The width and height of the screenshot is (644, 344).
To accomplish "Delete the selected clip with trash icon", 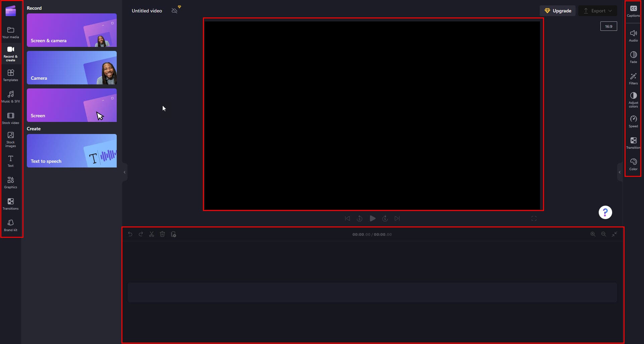I will coord(162,234).
